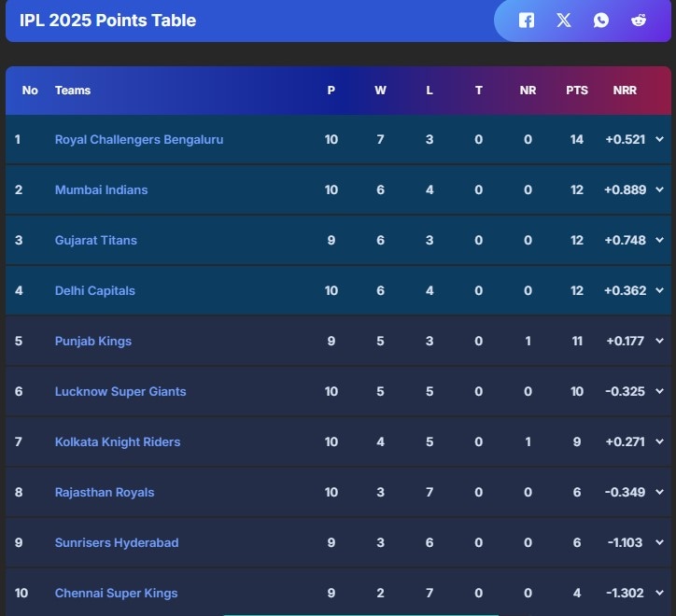
Task: Click the NRR column header
Action: pos(625,91)
